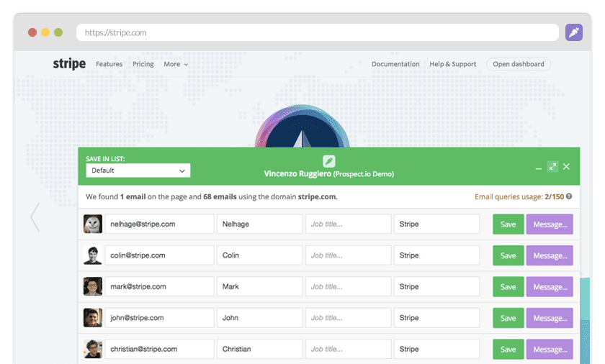Open the Features page on Stripe
This screenshot has height=364, width=605.
pyautogui.click(x=109, y=64)
